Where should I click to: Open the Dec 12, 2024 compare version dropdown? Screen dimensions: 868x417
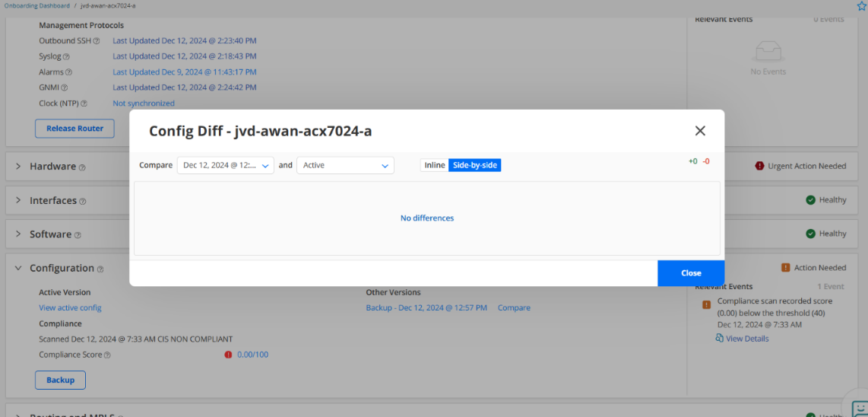point(225,165)
